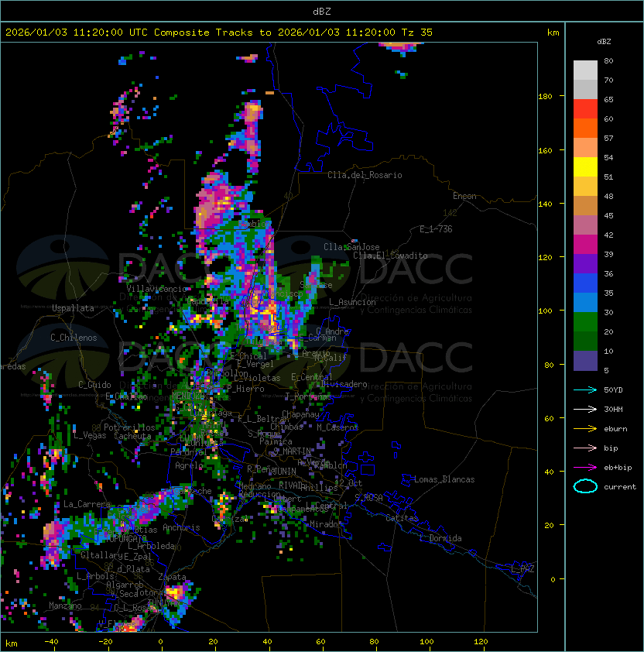644x652 pixels.
Task: Pick the purple swatch in dBZ scale
Action: (x=585, y=263)
